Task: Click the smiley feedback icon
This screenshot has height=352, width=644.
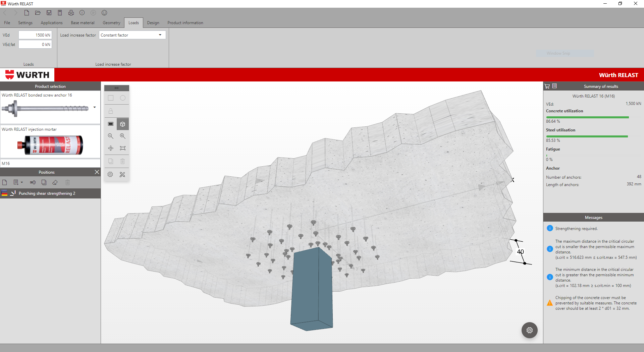Action: pyautogui.click(x=104, y=13)
